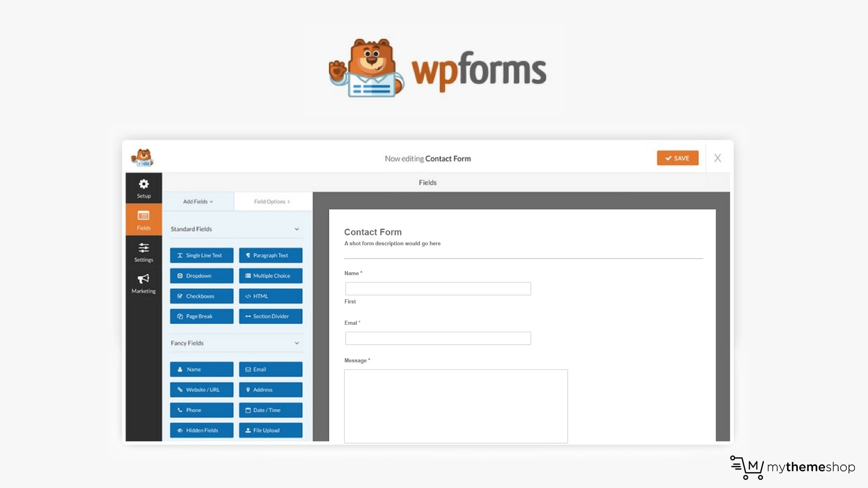868x488 pixels.
Task: Switch to the Add Fields tab
Action: click(x=198, y=202)
